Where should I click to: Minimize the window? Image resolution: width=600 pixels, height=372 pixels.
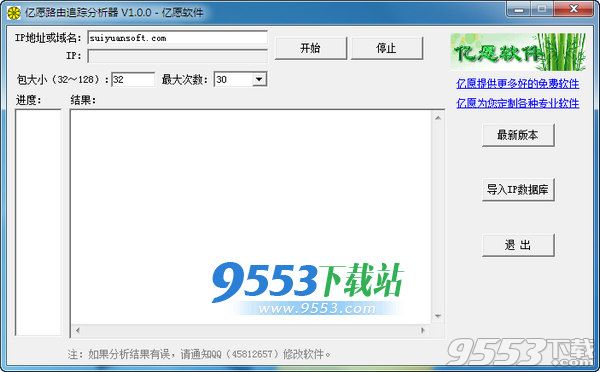coord(519,9)
